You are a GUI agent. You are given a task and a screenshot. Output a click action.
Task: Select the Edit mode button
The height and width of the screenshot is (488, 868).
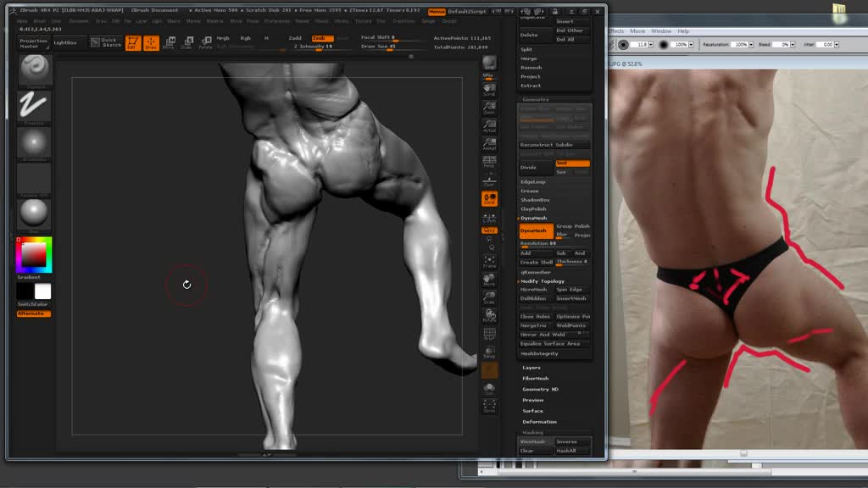[x=133, y=42]
